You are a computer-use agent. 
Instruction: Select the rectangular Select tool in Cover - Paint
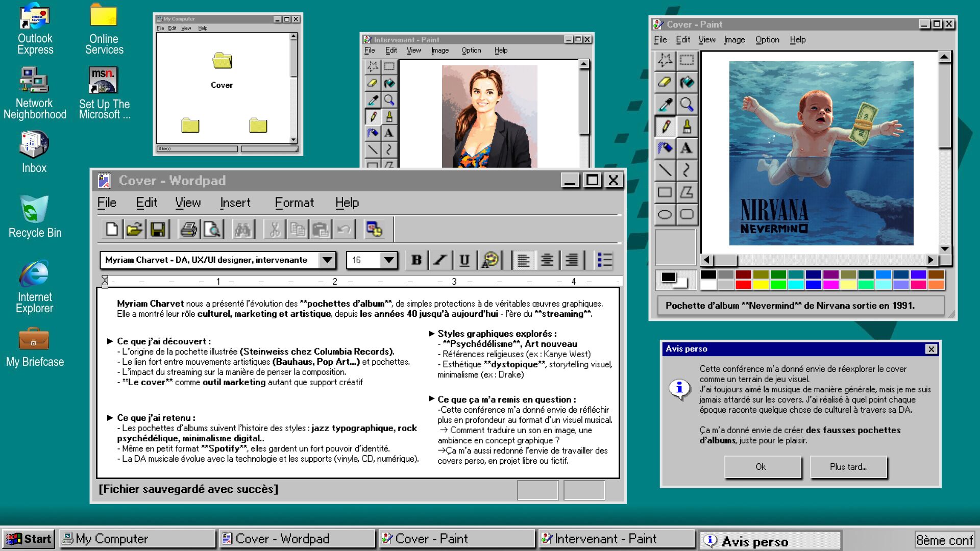pos(687,60)
